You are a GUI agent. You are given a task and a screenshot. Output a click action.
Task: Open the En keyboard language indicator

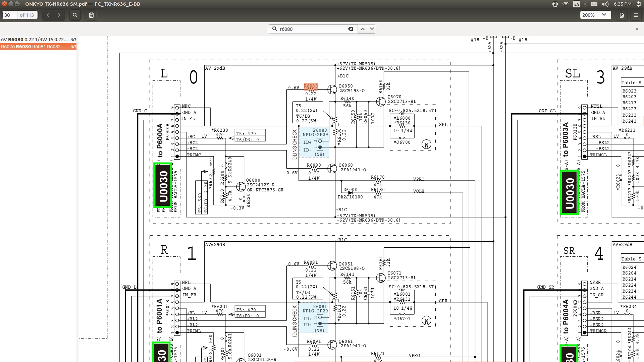click(x=576, y=4)
